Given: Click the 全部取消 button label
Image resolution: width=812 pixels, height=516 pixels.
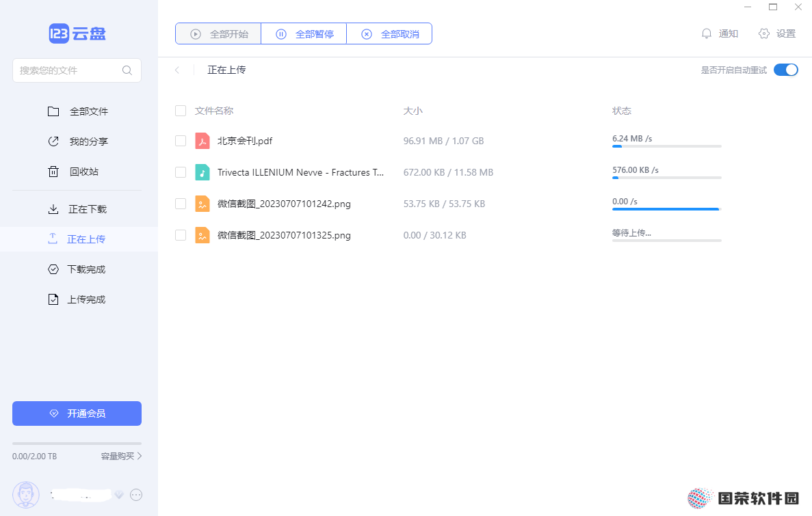Looking at the screenshot, I should 400,34.
